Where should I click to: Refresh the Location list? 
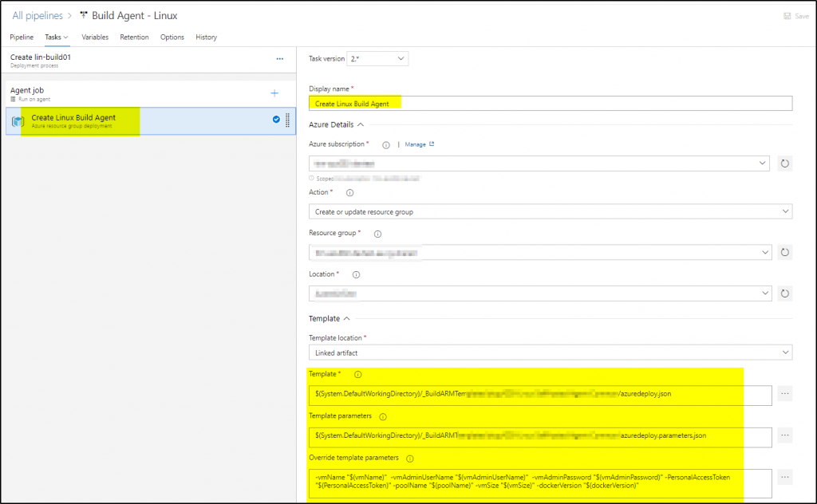tap(784, 293)
